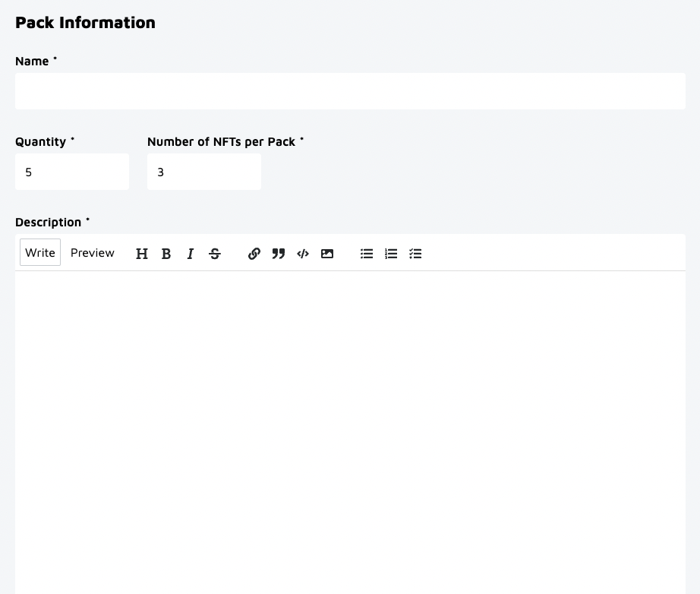Image resolution: width=700 pixels, height=594 pixels.
Task: Apply bold formatting in the description editor
Action: [166, 254]
